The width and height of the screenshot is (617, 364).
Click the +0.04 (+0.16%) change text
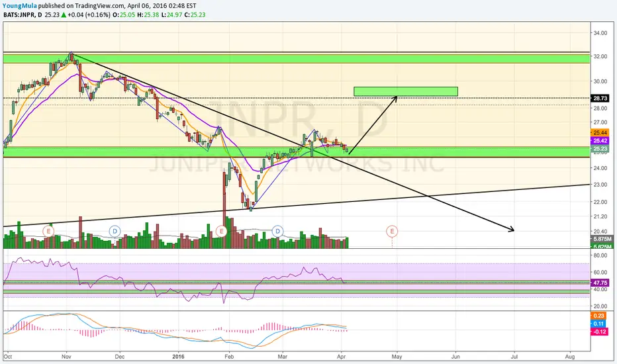tap(89, 15)
